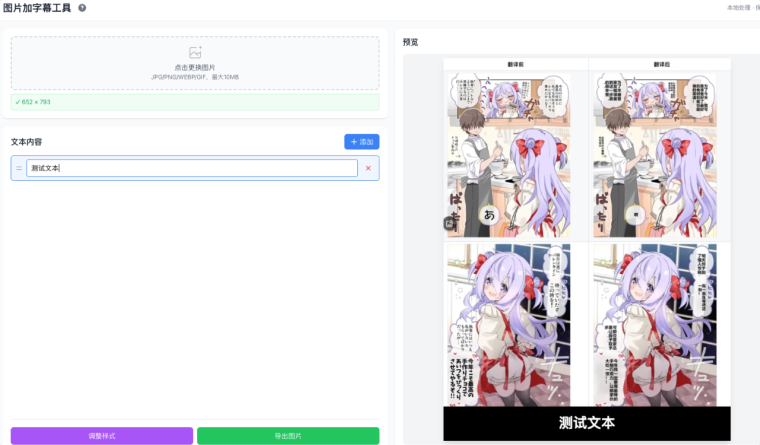Click the top-right translated manga panel
Screen dimensions: 760x445
tap(655, 155)
